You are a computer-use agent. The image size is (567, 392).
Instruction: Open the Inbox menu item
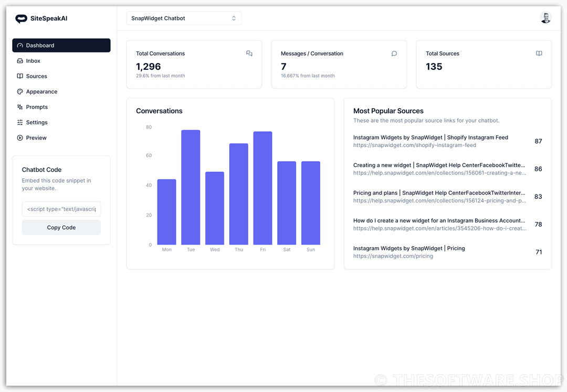61,61
